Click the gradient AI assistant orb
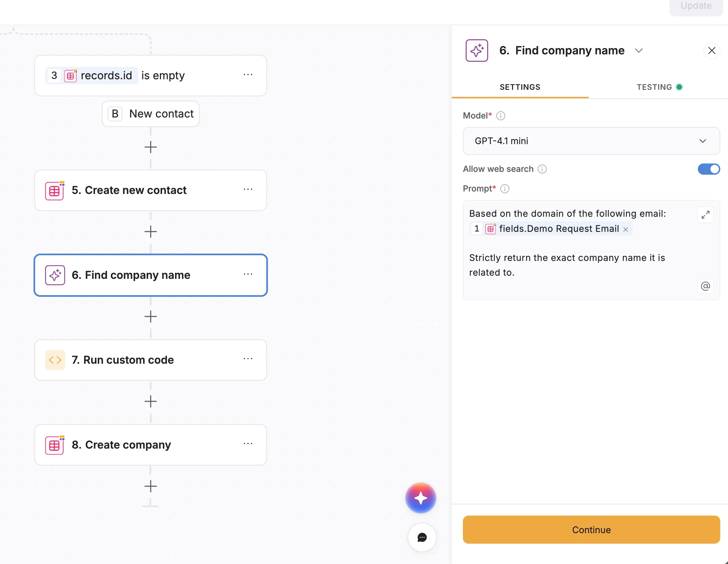The width and height of the screenshot is (728, 564). (420, 498)
